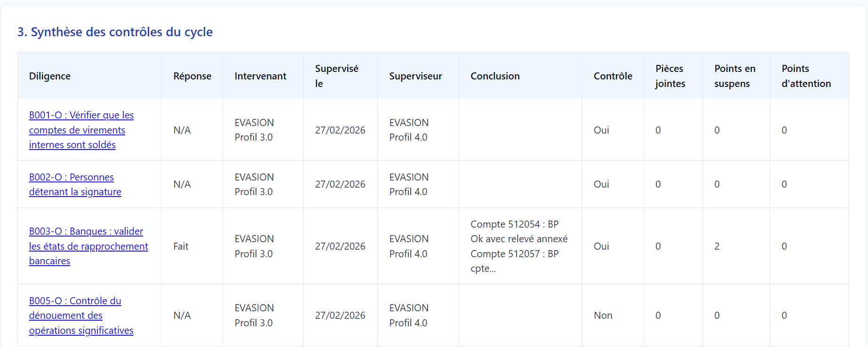
Task: Open the B005-O dénouement des opérations link
Action: [x=81, y=315]
